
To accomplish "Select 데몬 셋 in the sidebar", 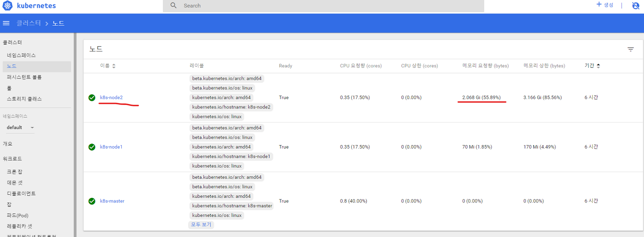I will click(15, 183).
